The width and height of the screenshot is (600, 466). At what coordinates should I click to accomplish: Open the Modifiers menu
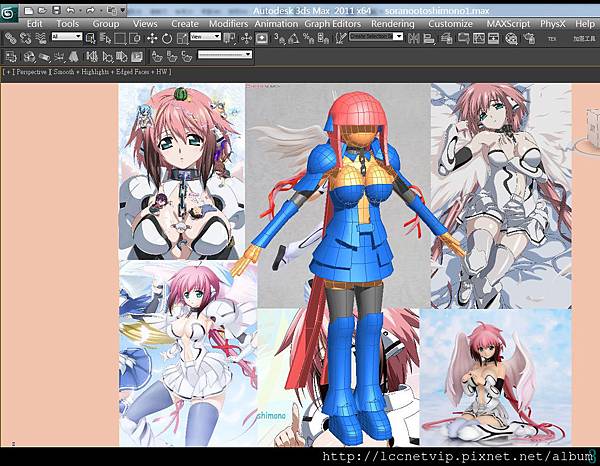pyautogui.click(x=228, y=24)
